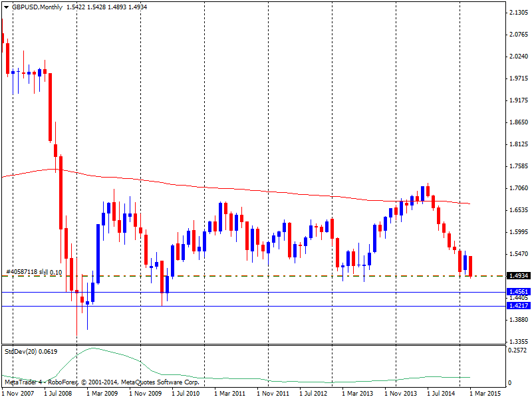Viewport: 532px width, 399px height.
Task: Click the 0.2572 indicator scale value
Action: point(517,350)
